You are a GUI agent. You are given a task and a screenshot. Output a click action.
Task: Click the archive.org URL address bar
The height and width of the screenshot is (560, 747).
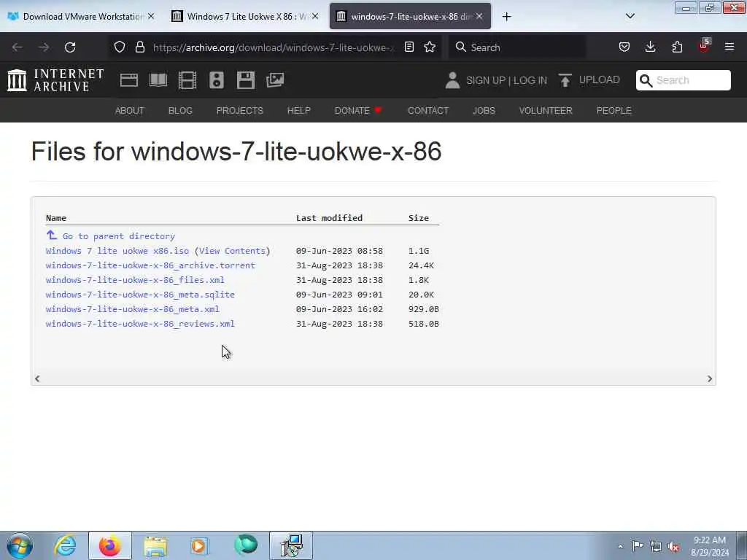[x=273, y=47]
